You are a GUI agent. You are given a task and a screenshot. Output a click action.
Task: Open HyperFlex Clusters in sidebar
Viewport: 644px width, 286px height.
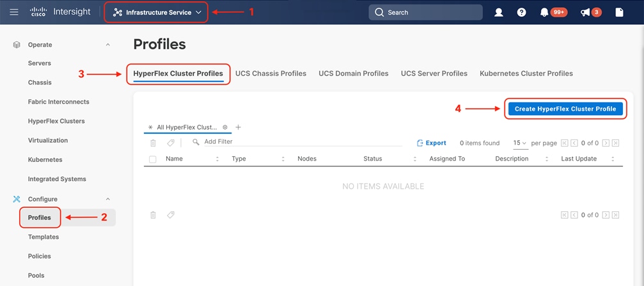click(56, 121)
